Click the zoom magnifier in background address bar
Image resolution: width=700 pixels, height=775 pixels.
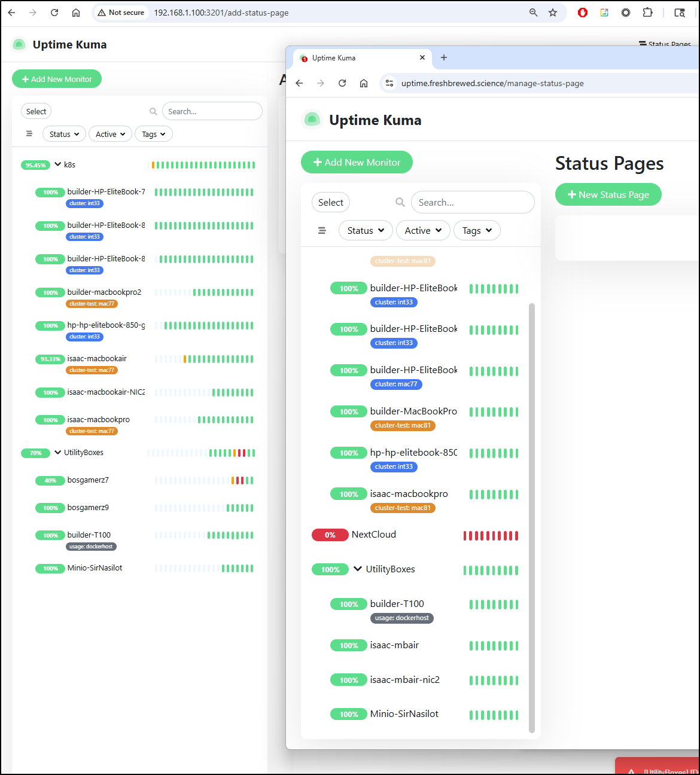point(534,13)
